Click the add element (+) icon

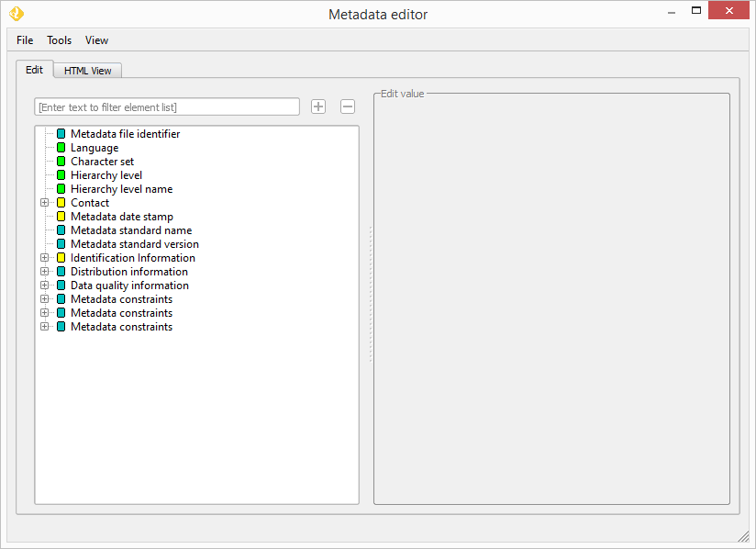[x=317, y=106]
